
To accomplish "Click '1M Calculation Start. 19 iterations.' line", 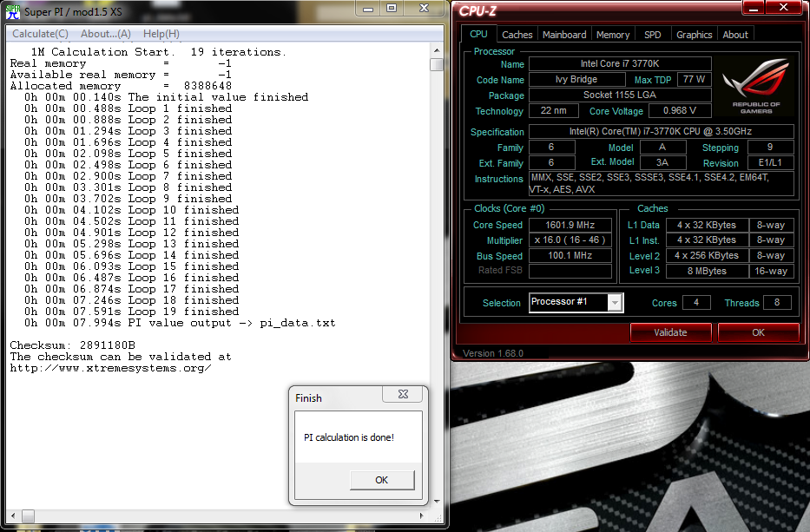I will [159, 52].
